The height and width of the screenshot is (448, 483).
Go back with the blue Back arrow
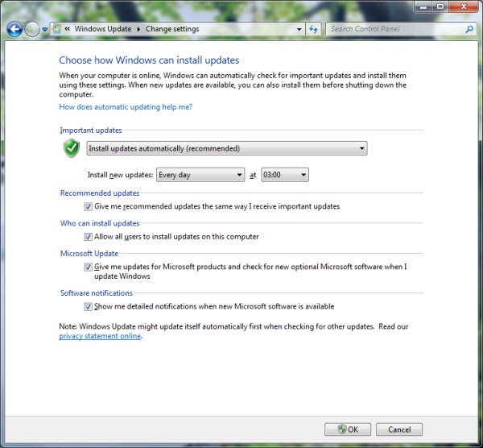14,30
